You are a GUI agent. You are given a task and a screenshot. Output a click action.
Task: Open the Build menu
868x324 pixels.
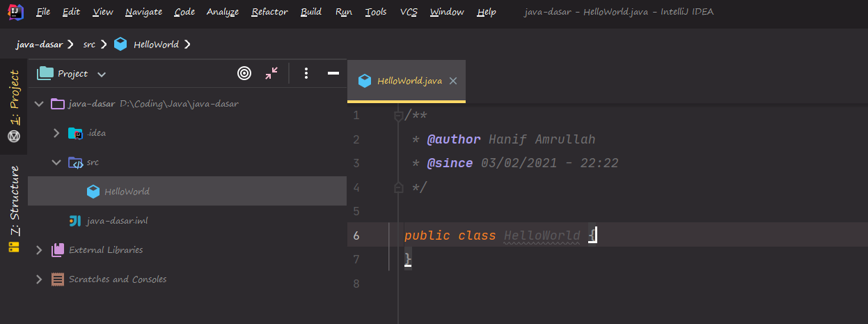(311, 12)
